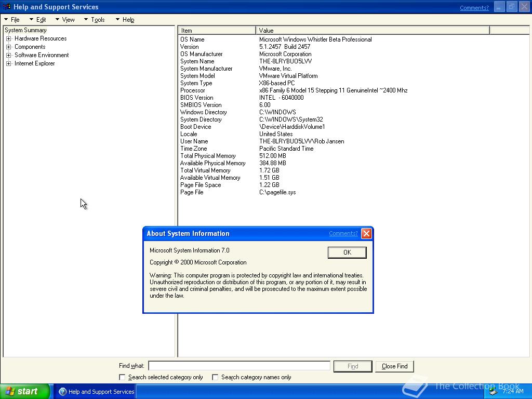This screenshot has height=399, width=532.
Task: Click the Help and Support Services title icon
Action: 6,7
